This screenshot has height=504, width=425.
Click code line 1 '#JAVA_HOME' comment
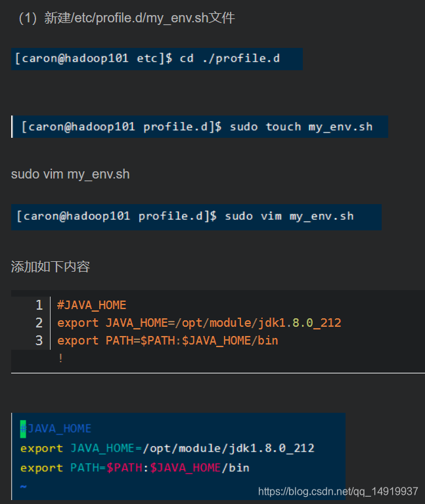pos(91,305)
